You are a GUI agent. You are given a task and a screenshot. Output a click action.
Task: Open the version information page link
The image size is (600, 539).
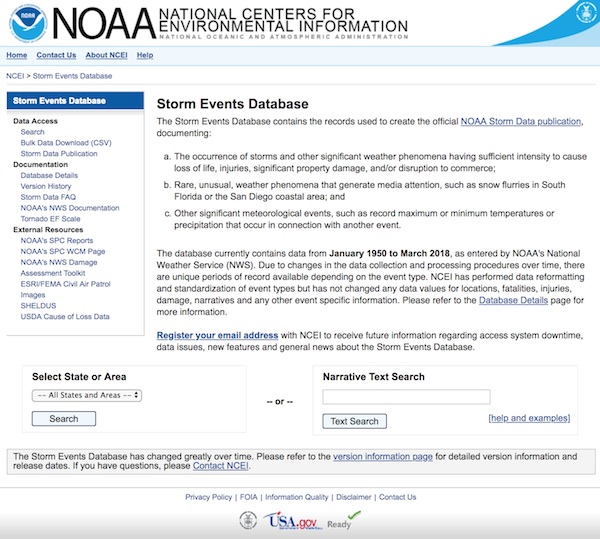click(383, 456)
